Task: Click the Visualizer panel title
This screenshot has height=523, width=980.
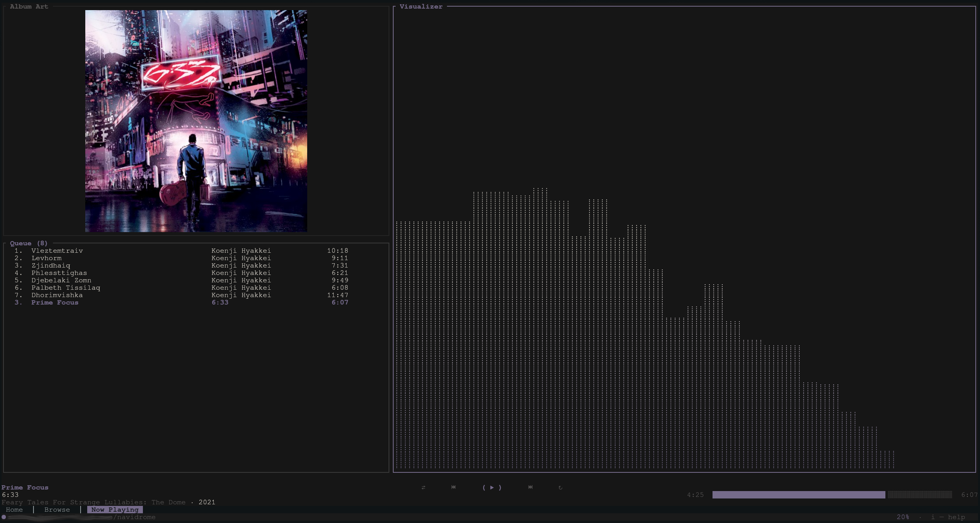Action: (x=421, y=6)
